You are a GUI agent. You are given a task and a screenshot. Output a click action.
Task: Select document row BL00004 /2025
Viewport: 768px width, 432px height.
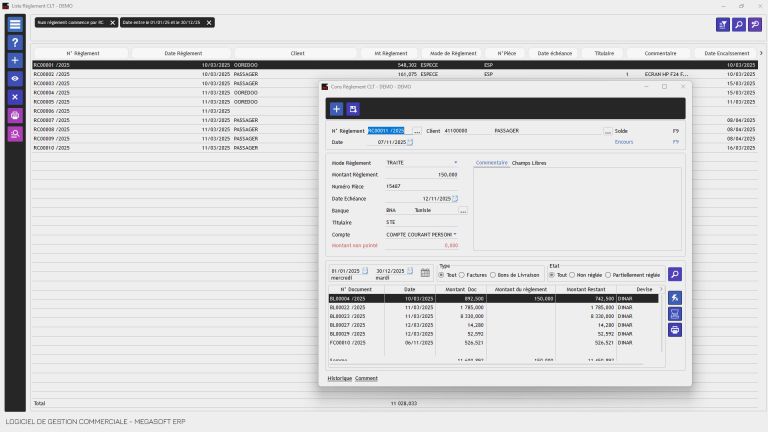[494, 299]
